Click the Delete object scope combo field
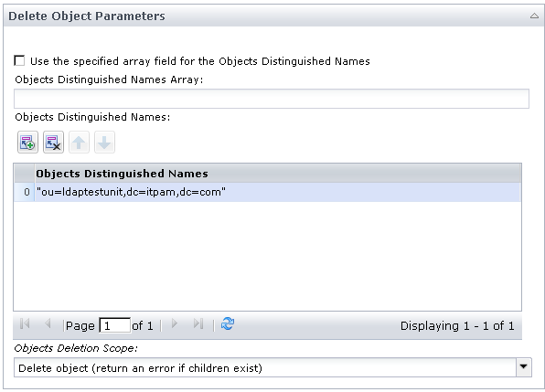The height and width of the screenshot is (392, 545). coord(265,367)
